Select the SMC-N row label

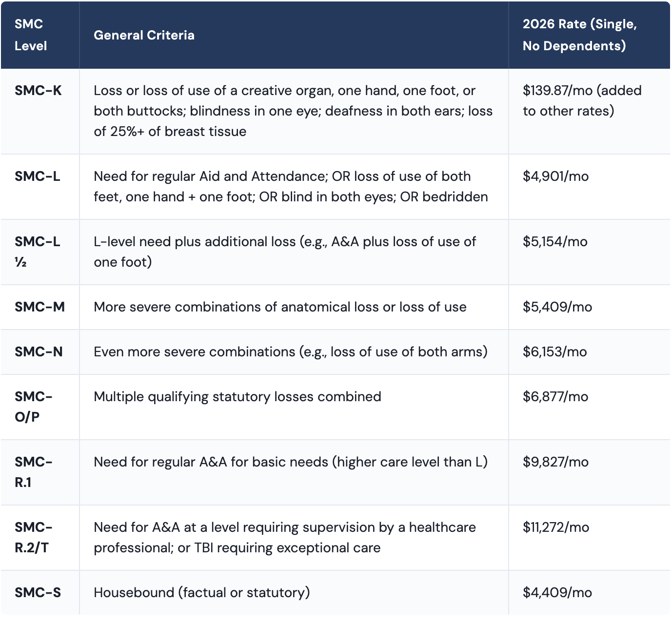pos(39,352)
